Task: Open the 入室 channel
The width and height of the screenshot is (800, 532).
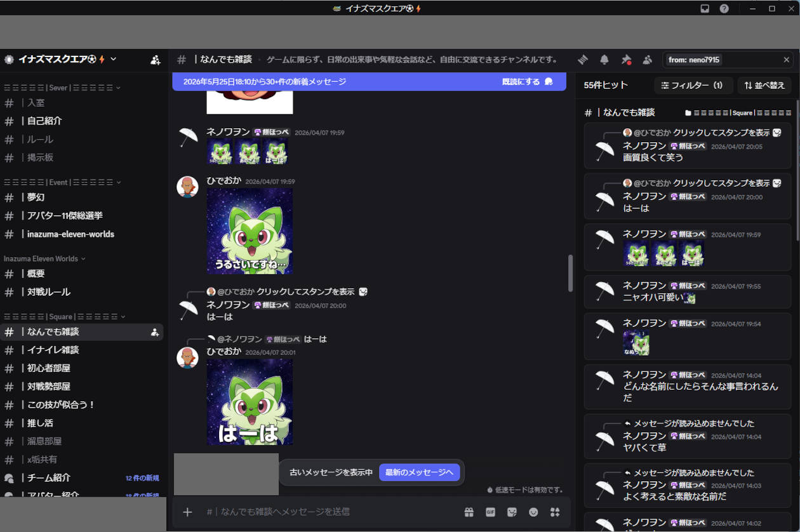Action: (82, 102)
